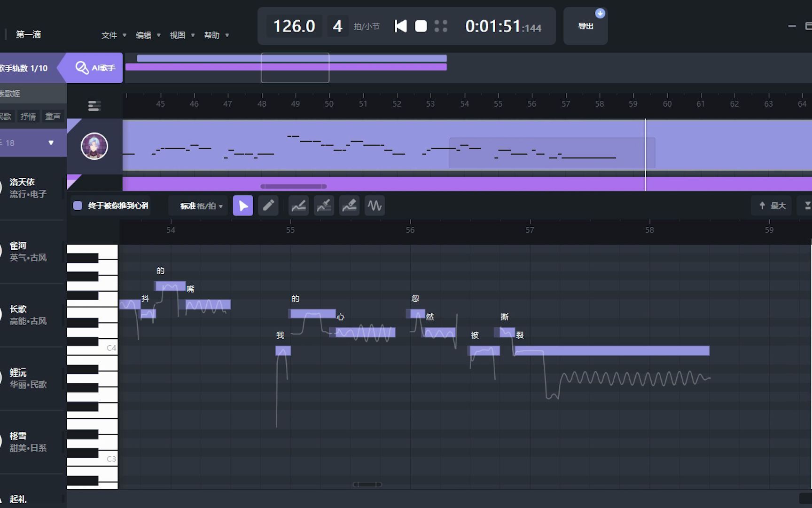This screenshot has height=508, width=812.
Task: Click the C4 piano key
Action: 92,349
